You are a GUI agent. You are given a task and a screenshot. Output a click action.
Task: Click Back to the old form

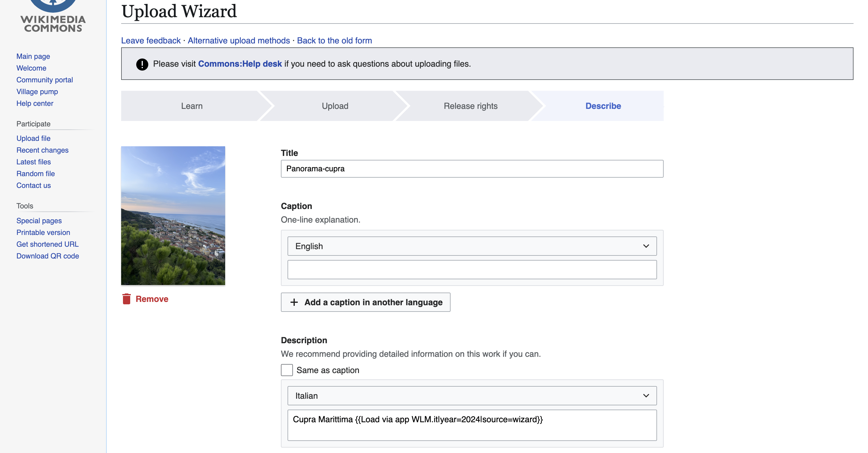coord(334,40)
